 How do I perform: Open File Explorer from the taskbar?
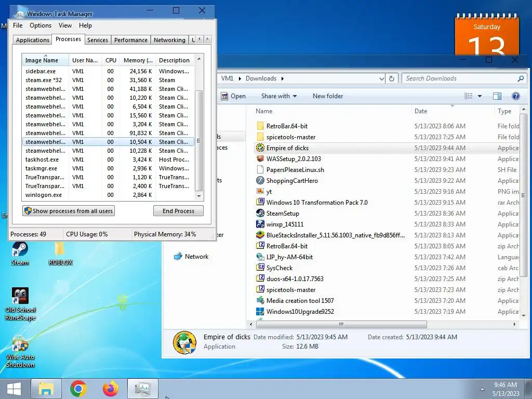click(46, 389)
